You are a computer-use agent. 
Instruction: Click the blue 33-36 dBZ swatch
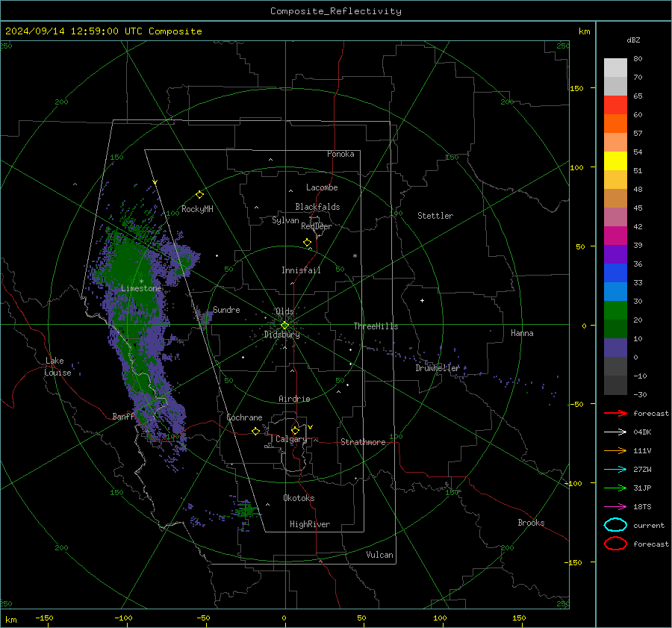click(x=615, y=273)
